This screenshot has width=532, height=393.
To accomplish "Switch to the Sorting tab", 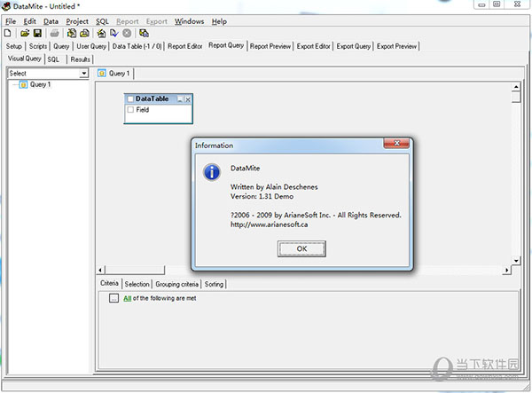I will (214, 284).
